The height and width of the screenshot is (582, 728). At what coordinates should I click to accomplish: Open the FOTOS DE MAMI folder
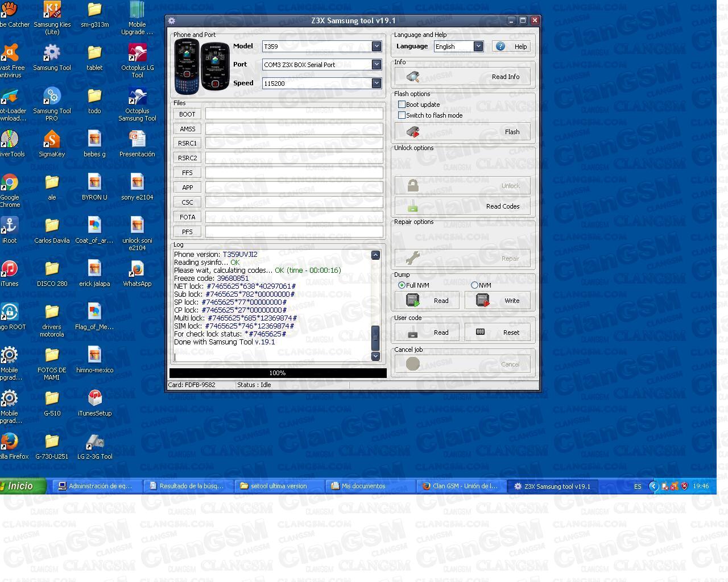coord(52,363)
